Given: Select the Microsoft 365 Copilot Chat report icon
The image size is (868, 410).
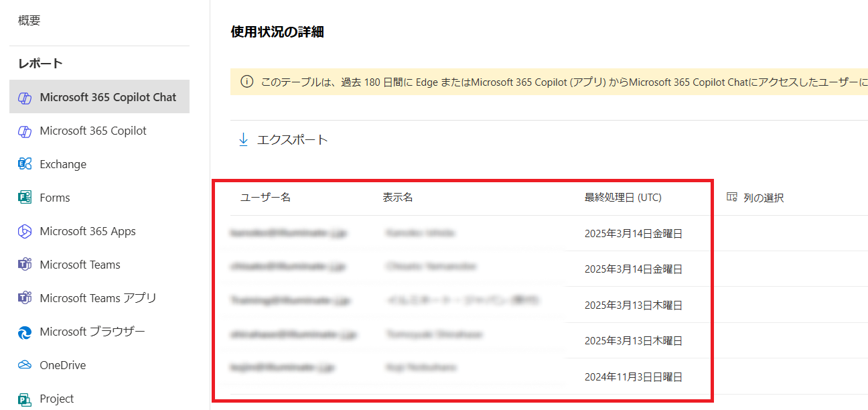Looking at the screenshot, I should 25,98.
